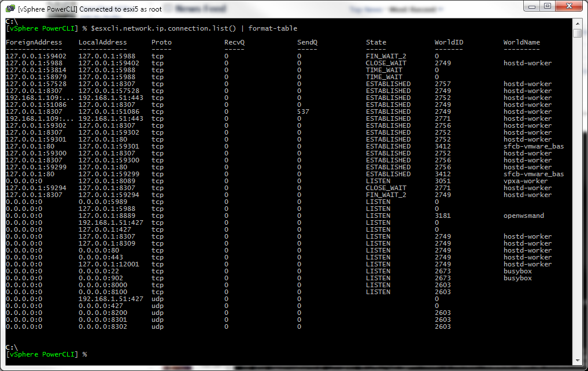Click the LocalAddress column header
This screenshot has width=588, height=371.
(x=103, y=42)
